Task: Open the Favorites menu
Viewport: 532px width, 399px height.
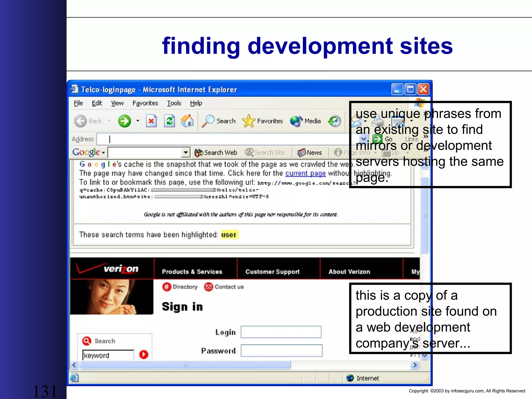Action: (145, 103)
